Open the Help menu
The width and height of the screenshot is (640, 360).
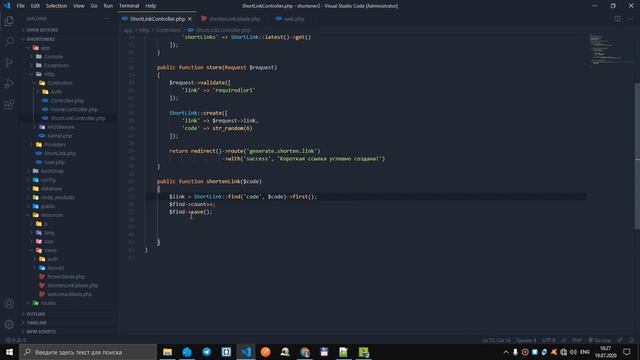151,6
